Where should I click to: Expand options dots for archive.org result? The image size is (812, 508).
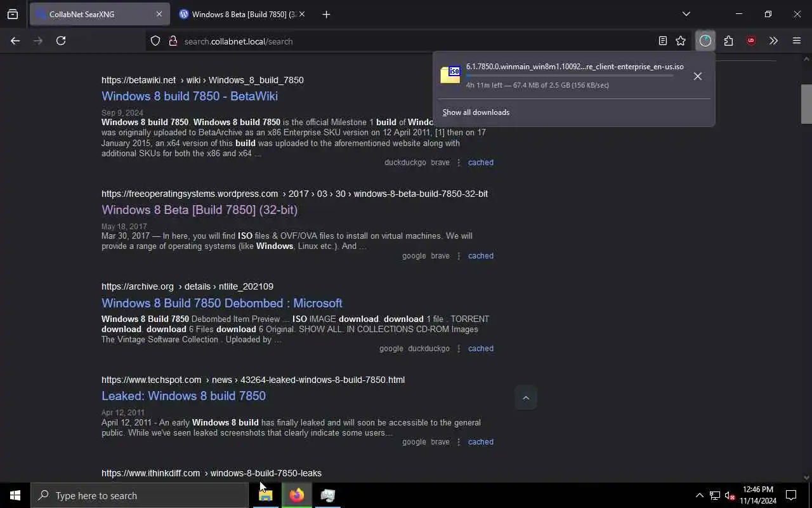point(459,349)
